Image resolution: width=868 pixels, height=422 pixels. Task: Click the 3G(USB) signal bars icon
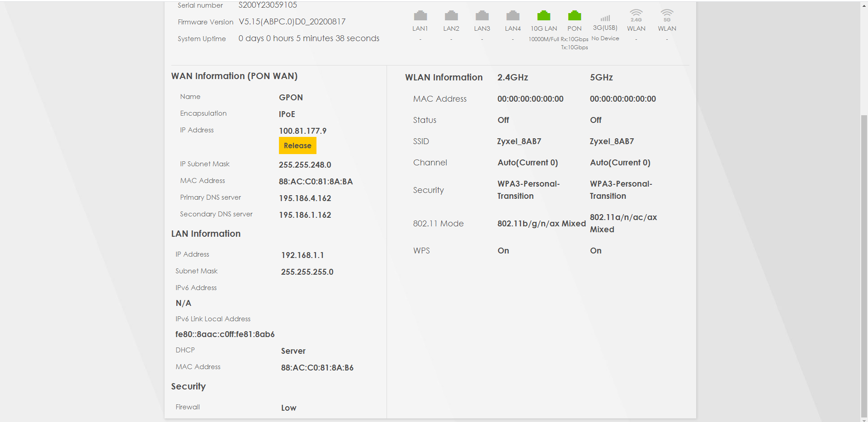point(605,18)
